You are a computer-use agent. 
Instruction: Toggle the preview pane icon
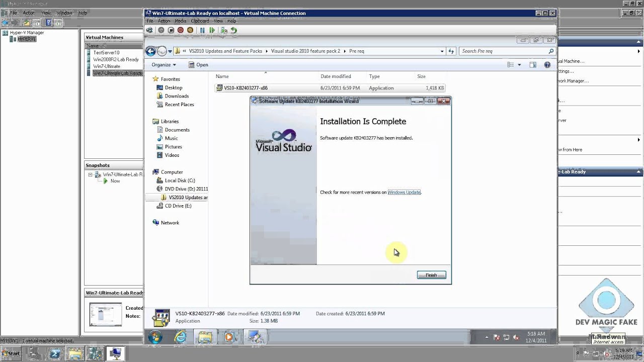pos(533,64)
